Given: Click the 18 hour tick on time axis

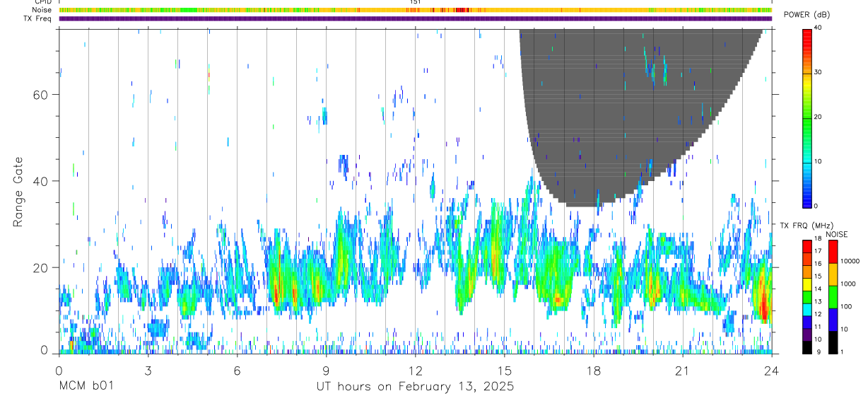Looking at the screenshot, I should (x=593, y=370).
